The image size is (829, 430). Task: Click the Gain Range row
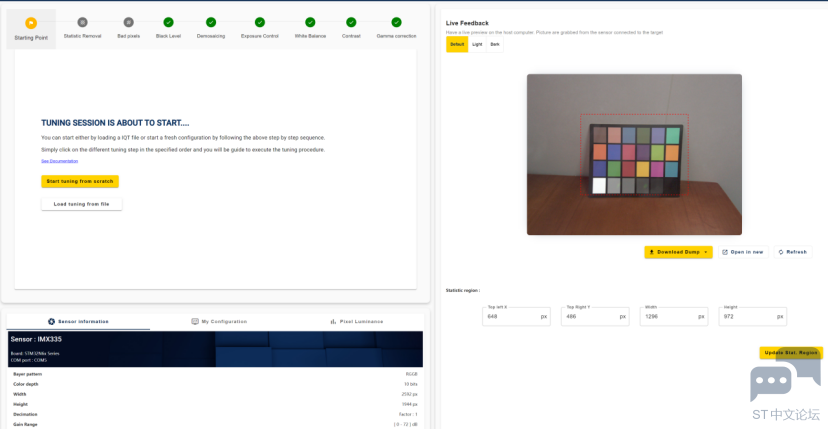(215, 424)
